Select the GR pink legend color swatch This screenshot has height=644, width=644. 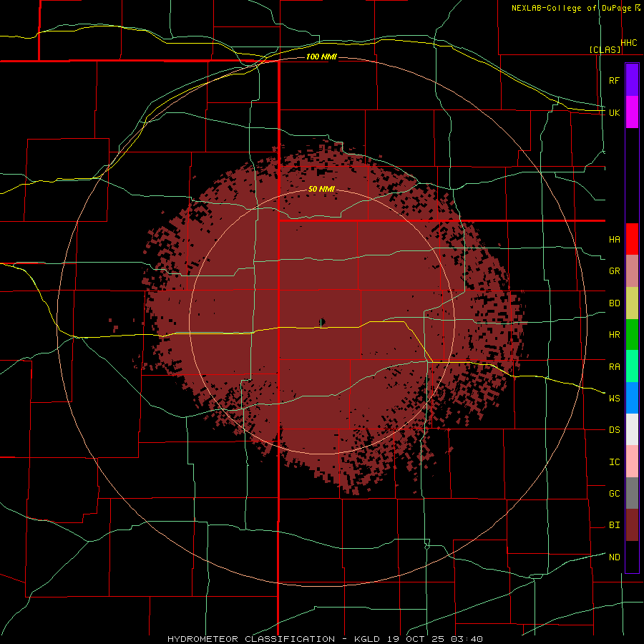(632, 271)
